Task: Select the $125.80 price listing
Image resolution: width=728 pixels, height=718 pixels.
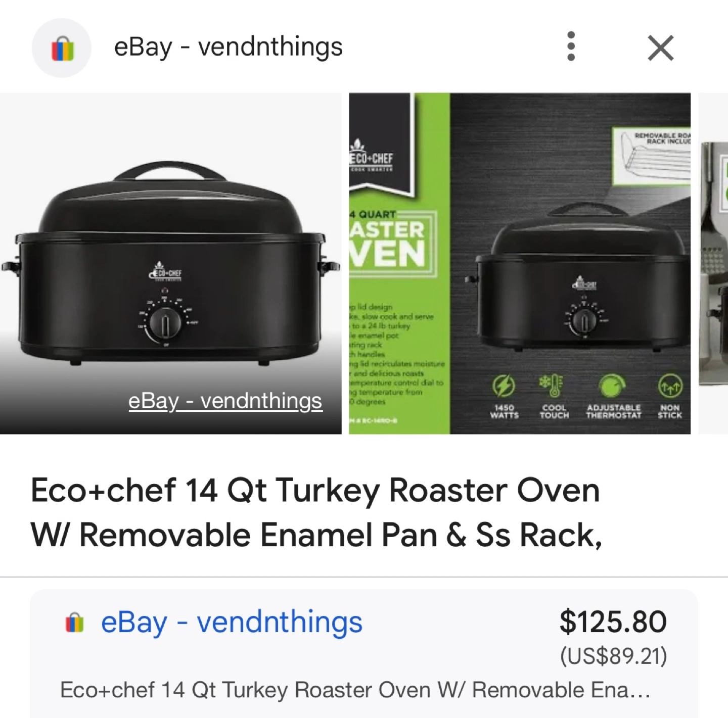Action: pos(613,622)
